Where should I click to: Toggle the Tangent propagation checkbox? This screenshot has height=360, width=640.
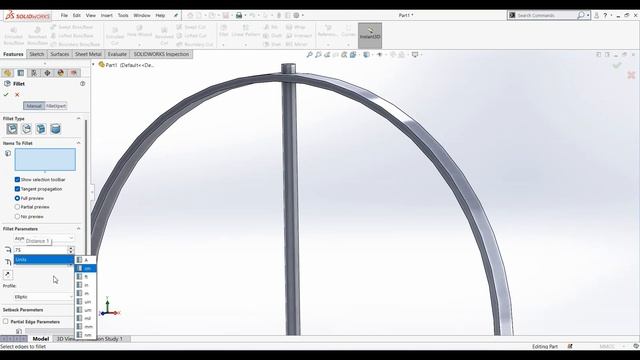pyautogui.click(x=17, y=189)
